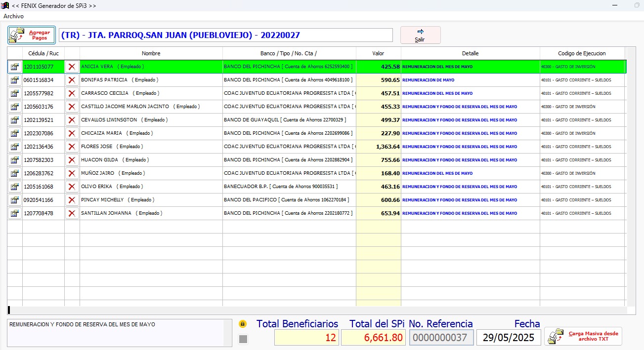The width and height of the screenshot is (644, 350).
Task: Toggle the gray square checkbox below padlock
Action: click(x=243, y=339)
